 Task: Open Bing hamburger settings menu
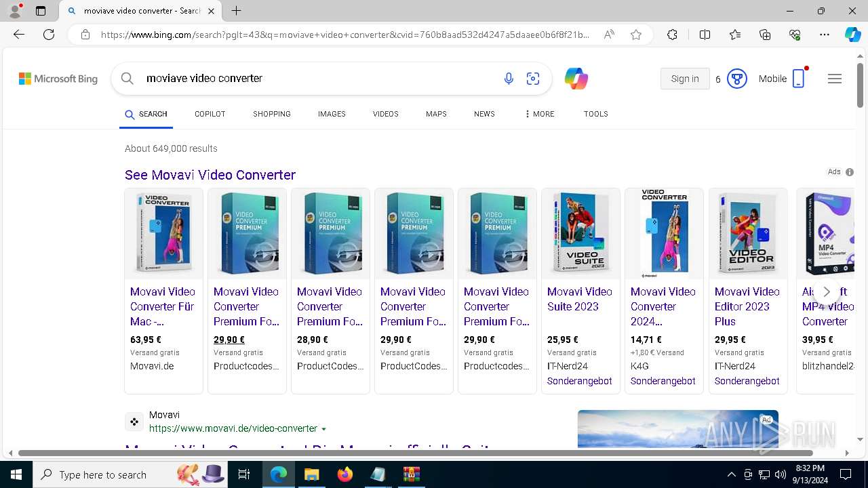[x=835, y=79]
